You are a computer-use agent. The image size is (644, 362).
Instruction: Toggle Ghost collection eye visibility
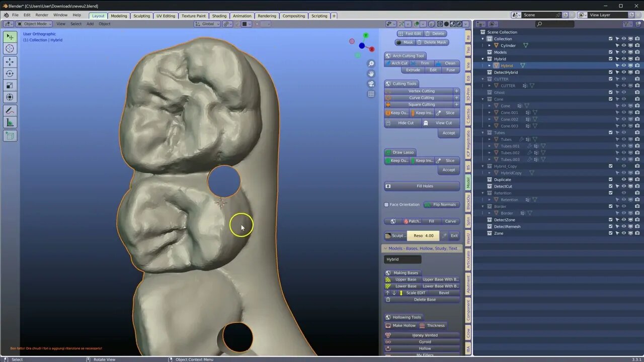(624, 93)
